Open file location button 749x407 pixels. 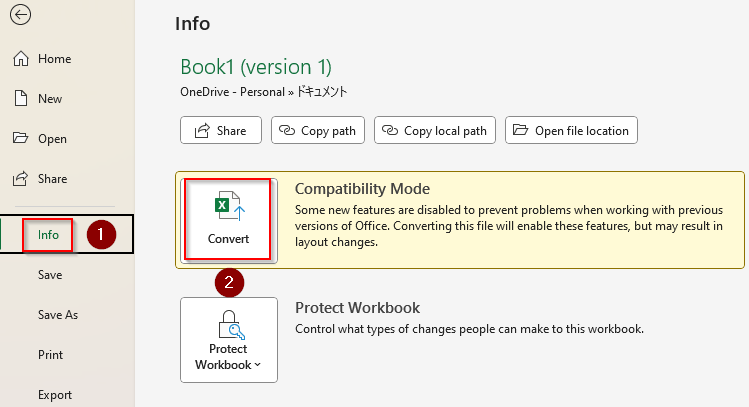coord(571,130)
